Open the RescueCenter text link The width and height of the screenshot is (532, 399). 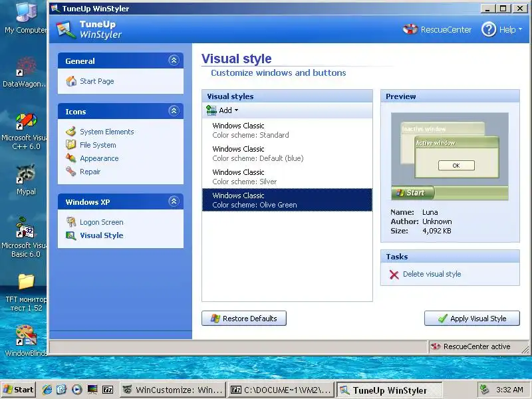446,29
